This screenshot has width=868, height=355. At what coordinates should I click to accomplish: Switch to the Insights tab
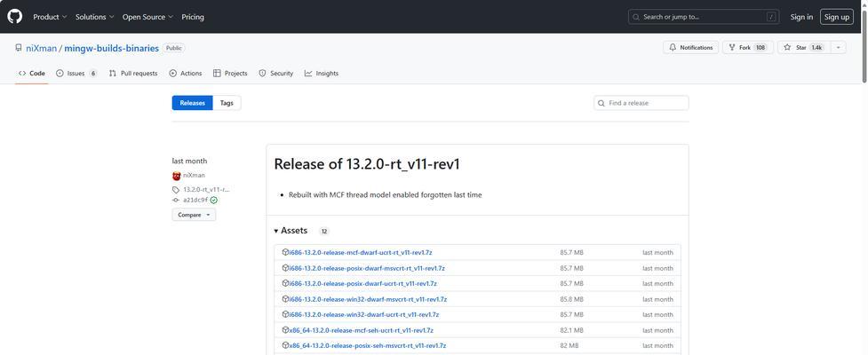pos(321,73)
